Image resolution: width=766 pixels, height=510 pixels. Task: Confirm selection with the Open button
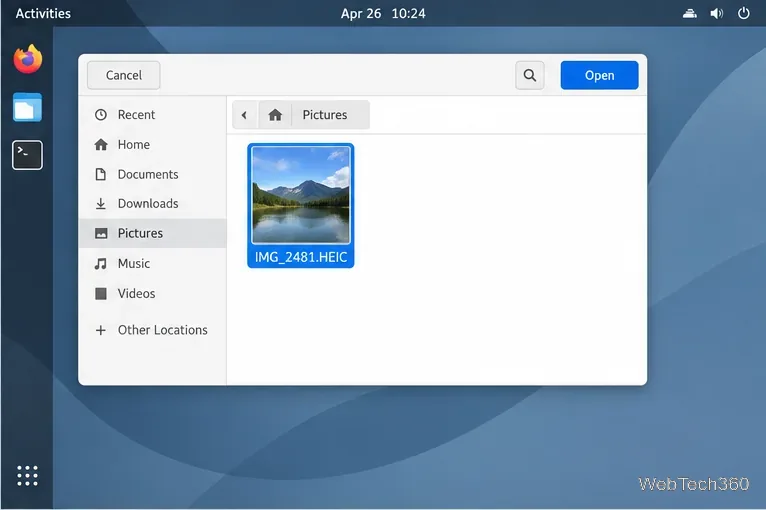tap(599, 75)
